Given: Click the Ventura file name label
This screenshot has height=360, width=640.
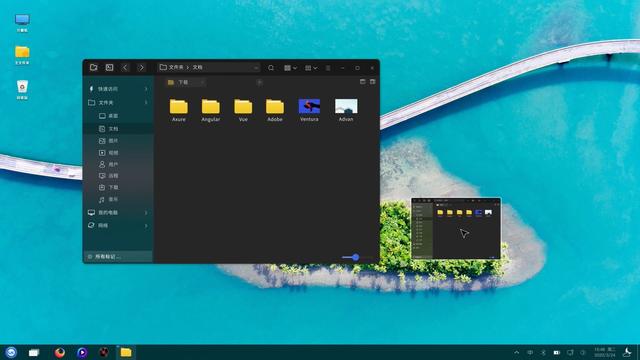Looking at the screenshot, I should (309, 119).
